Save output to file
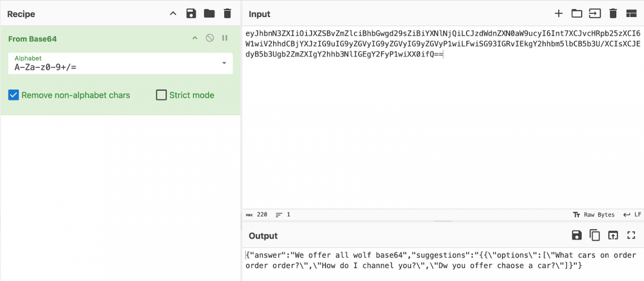644x281 pixels. click(577, 236)
